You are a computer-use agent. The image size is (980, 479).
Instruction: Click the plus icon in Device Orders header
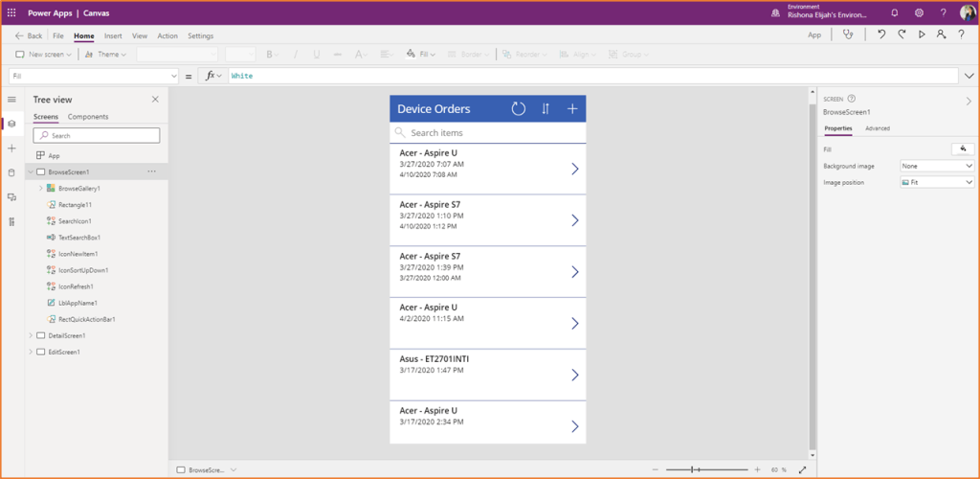[572, 109]
